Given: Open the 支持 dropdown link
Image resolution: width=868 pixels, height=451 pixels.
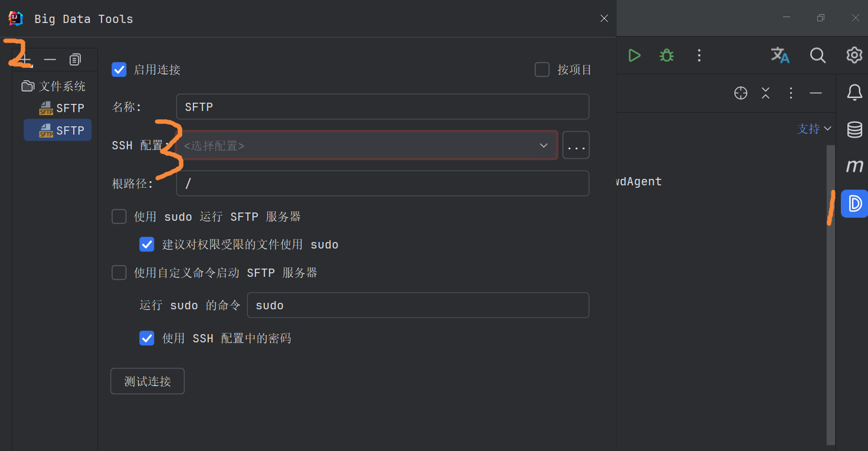Looking at the screenshot, I should click(x=814, y=129).
